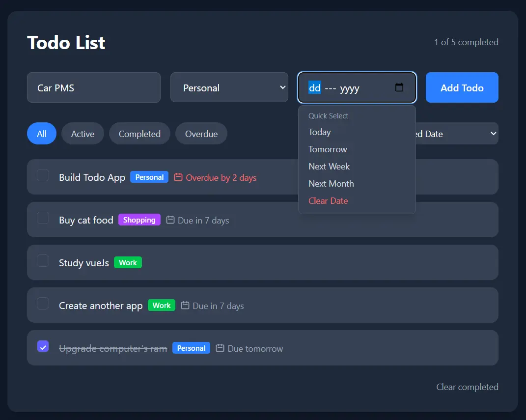
Task: Open the Personal category dropdown
Action: [x=229, y=87]
